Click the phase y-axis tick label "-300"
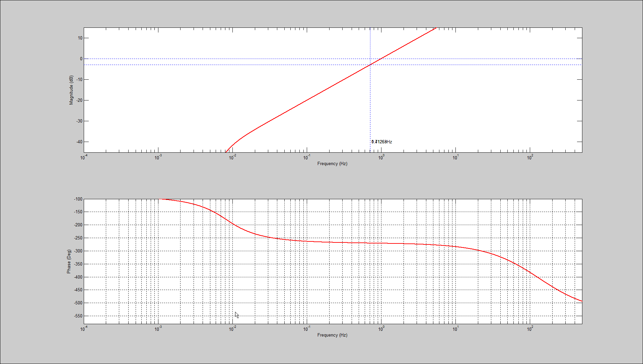This screenshot has height=364, width=643. (x=78, y=251)
